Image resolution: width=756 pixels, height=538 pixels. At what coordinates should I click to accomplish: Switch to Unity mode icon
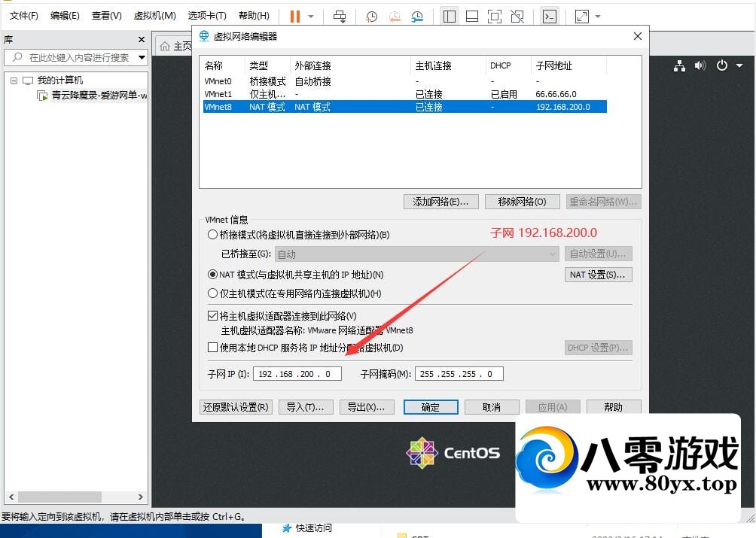coord(517,17)
